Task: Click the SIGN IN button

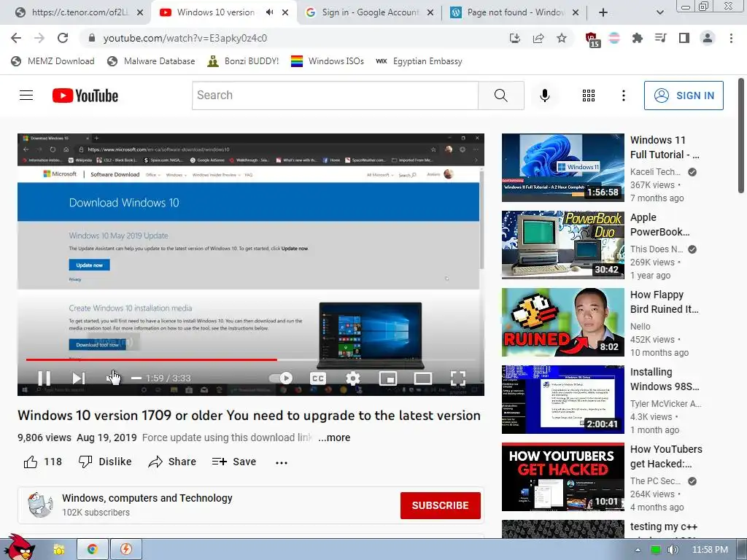Action: pyautogui.click(x=684, y=96)
